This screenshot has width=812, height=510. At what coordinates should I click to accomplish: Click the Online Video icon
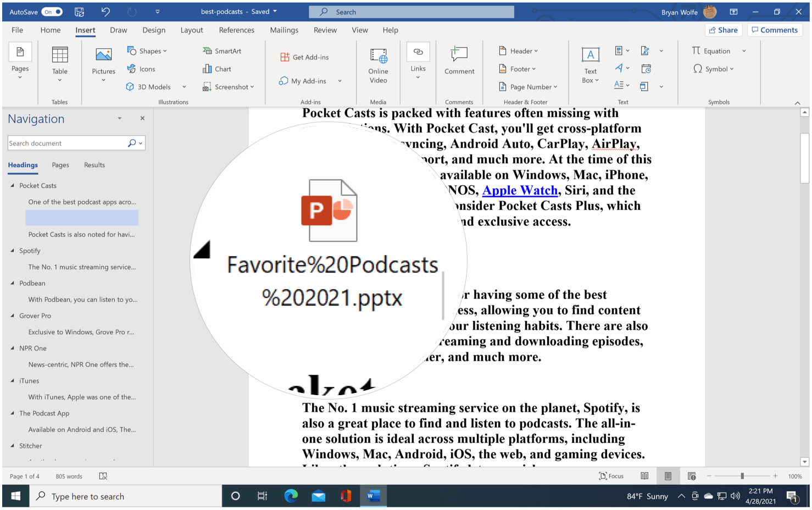(x=378, y=56)
